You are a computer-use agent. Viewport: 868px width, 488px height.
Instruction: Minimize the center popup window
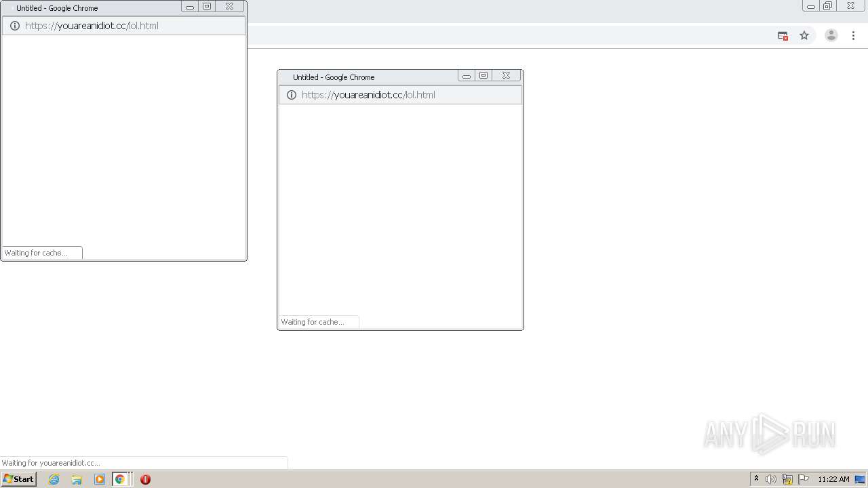tap(467, 76)
